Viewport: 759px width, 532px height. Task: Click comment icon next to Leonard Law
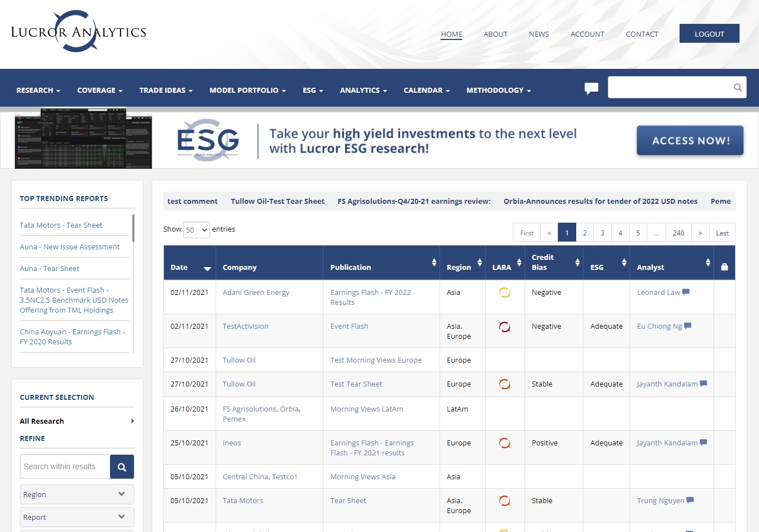[x=686, y=292]
